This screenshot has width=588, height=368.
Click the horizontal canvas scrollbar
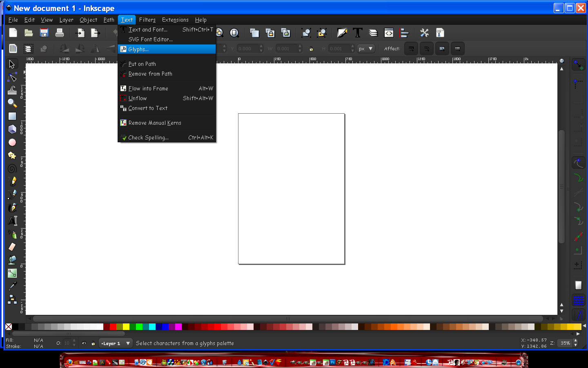pyautogui.click(x=288, y=319)
